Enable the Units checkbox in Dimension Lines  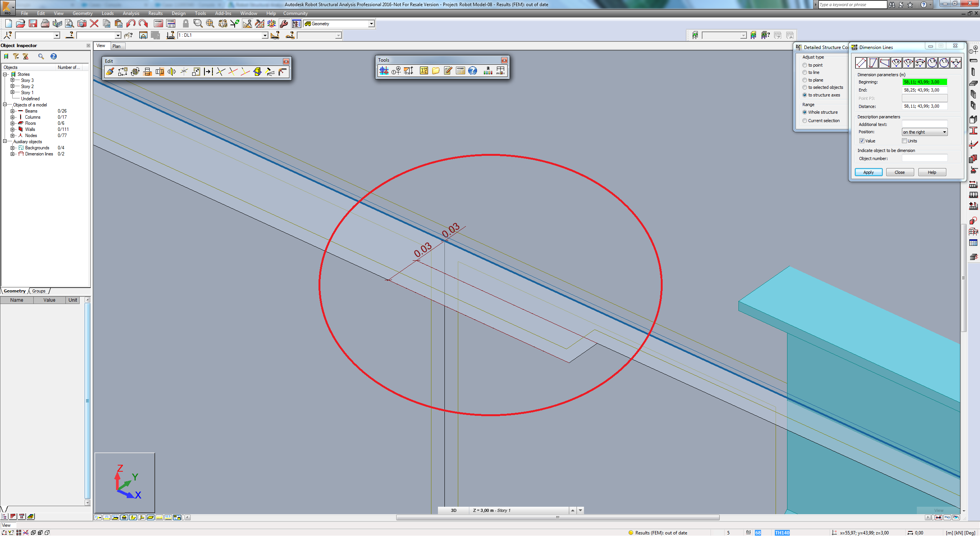(x=904, y=141)
